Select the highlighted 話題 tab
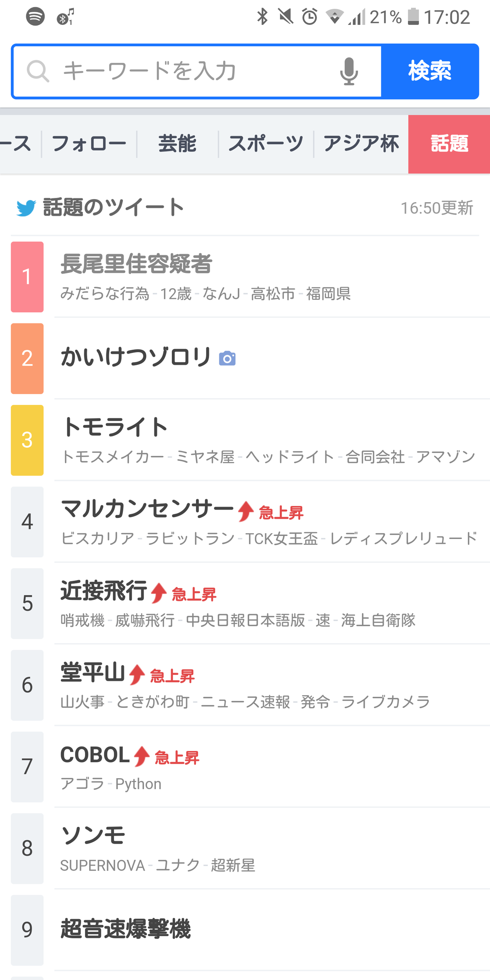 (x=449, y=144)
